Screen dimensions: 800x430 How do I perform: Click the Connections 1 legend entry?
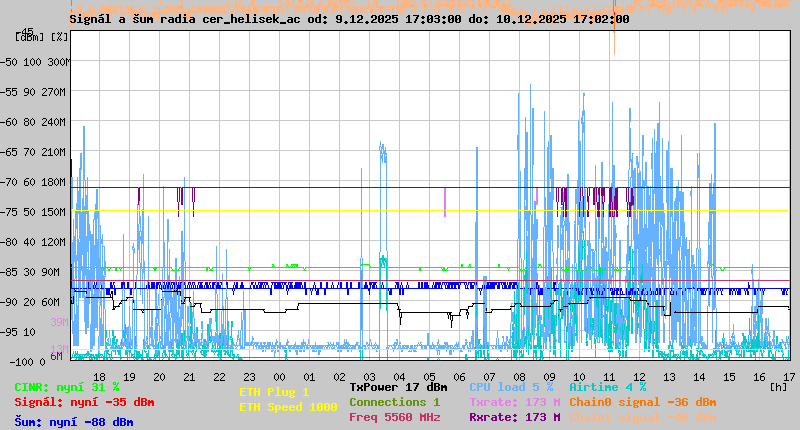click(x=394, y=402)
